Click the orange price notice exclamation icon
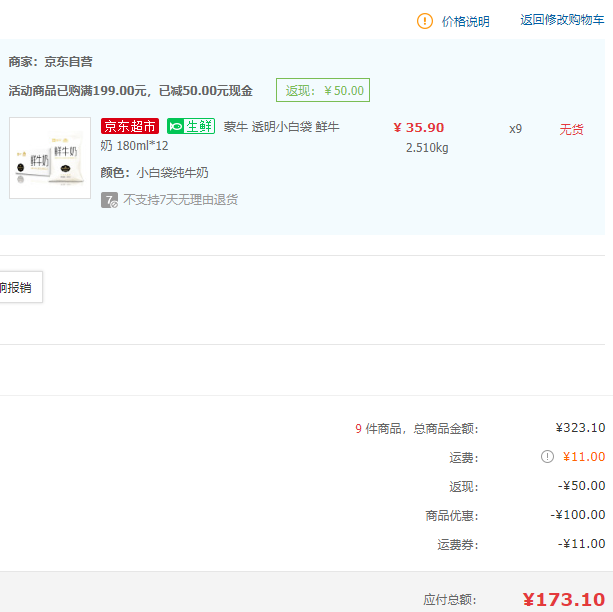This screenshot has width=613, height=612. [x=425, y=21]
